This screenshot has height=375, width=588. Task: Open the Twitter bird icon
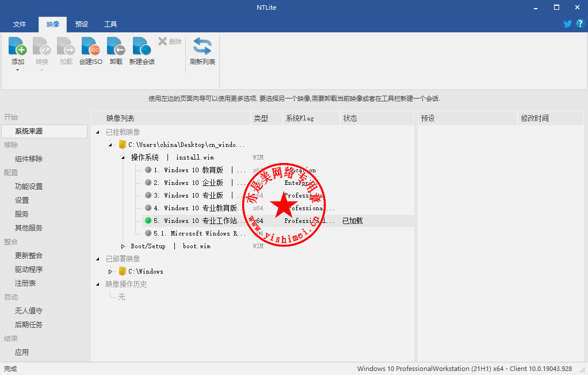[568, 24]
